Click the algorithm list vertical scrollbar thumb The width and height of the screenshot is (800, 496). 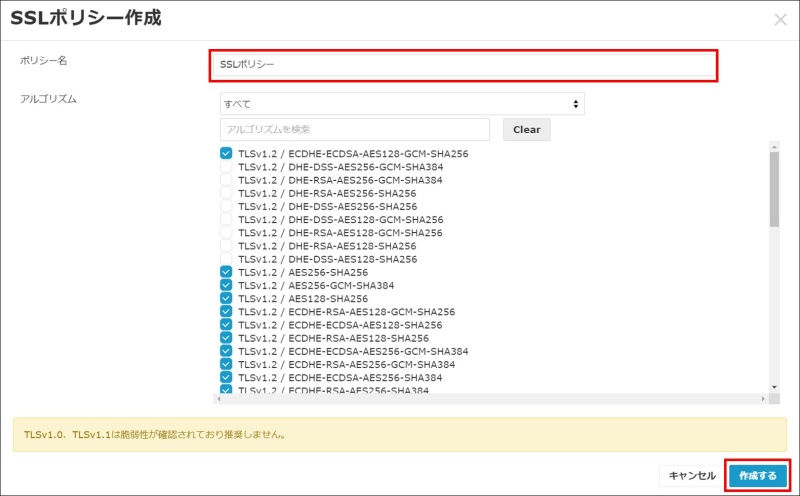click(x=774, y=190)
